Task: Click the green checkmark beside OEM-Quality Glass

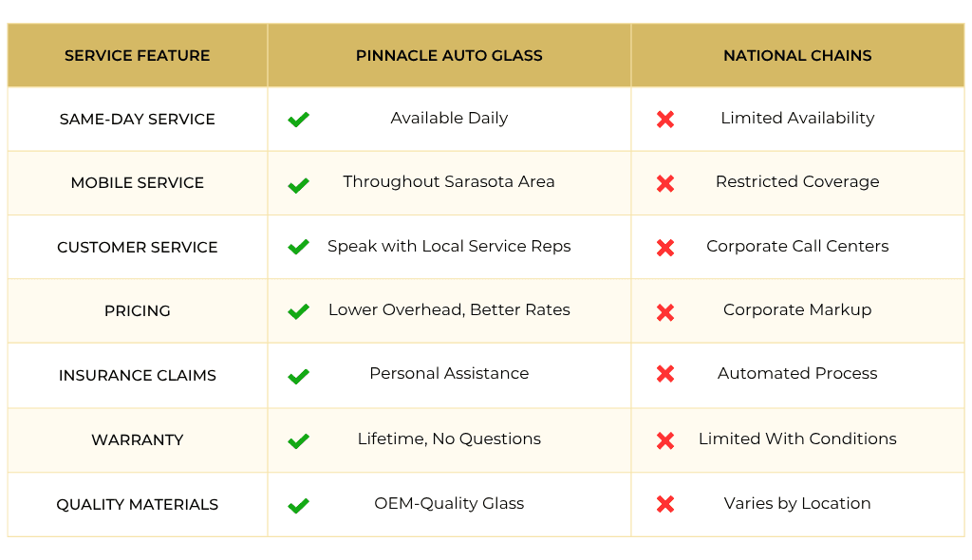Action: [299, 505]
